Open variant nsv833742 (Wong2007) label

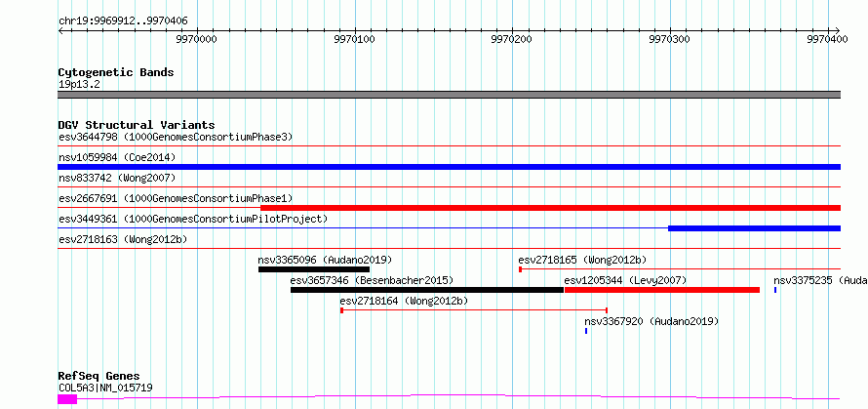117,178
